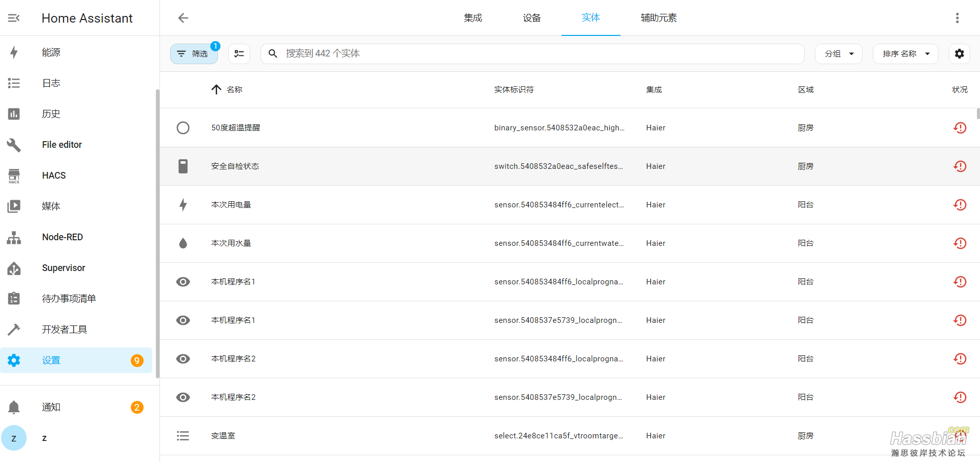
Task: Open HACS from the sidebar
Action: coord(54,176)
